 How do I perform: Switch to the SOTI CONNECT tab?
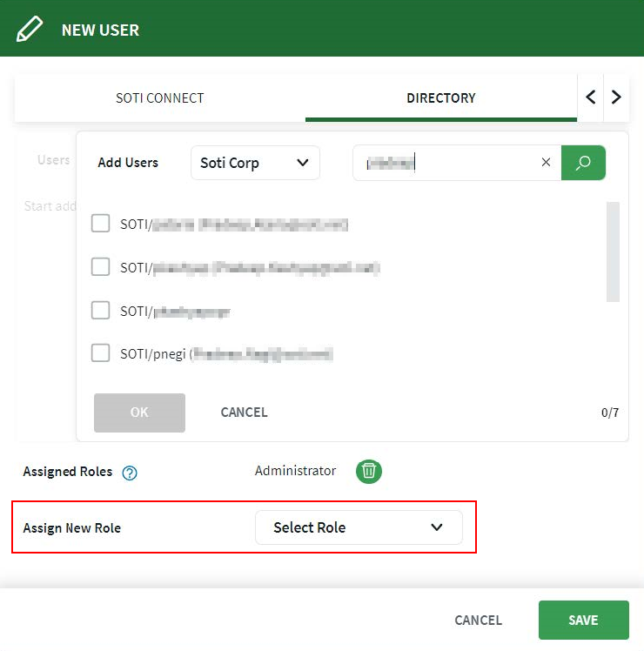[160, 98]
